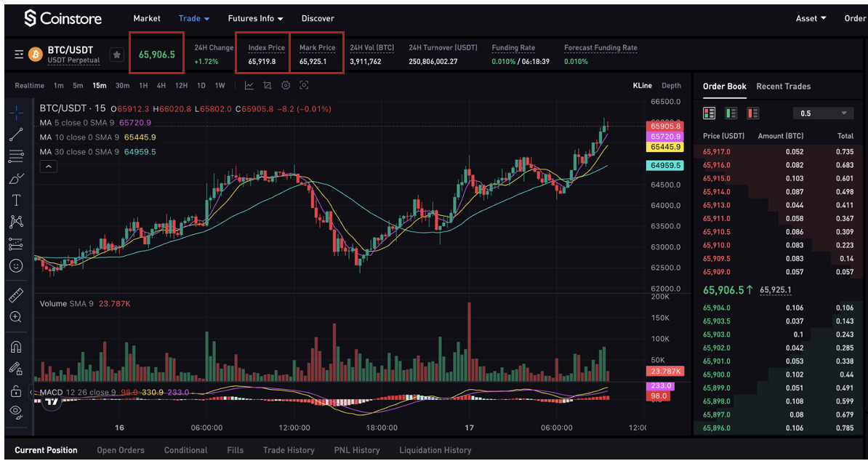The width and height of the screenshot is (868, 461).
Task: Click the Volume SMA 9 legend
Action: click(x=85, y=304)
